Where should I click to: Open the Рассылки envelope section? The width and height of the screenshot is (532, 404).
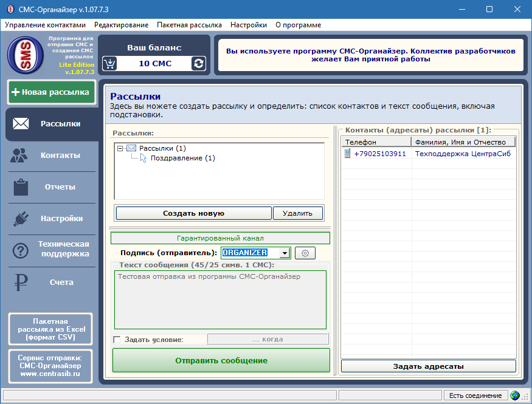[x=51, y=124]
